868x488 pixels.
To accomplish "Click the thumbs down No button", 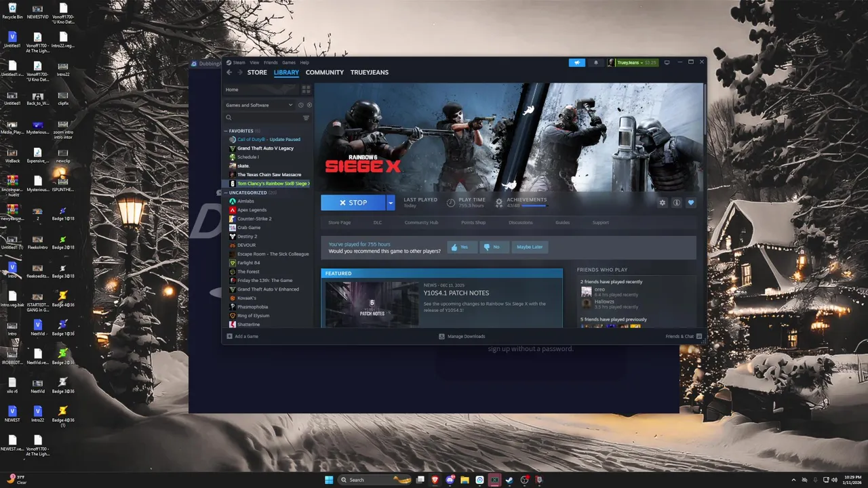I will tap(494, 247).
